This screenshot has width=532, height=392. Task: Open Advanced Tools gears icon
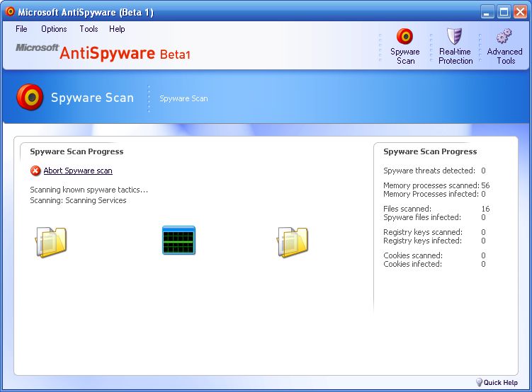point(504,36)
